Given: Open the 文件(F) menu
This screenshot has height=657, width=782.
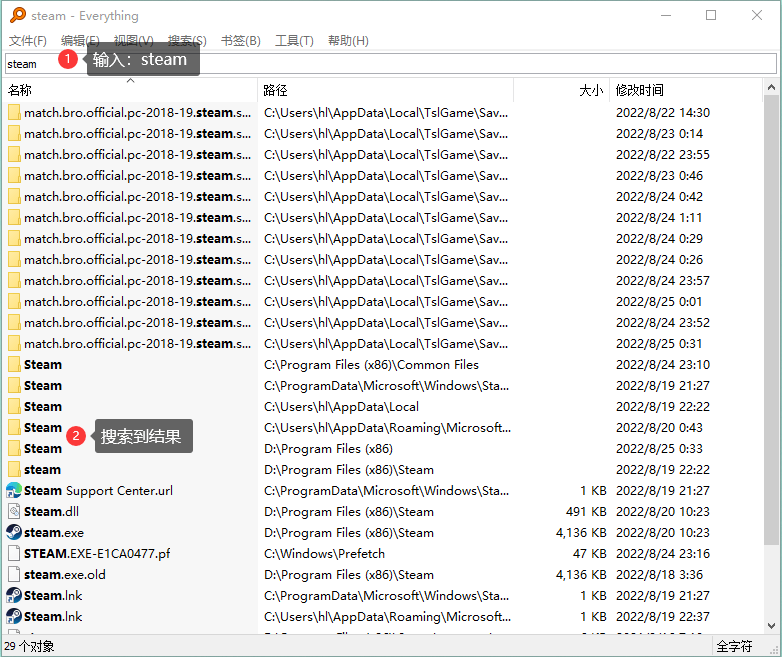Looking at the screenshot, I should (x=28, y=41).
